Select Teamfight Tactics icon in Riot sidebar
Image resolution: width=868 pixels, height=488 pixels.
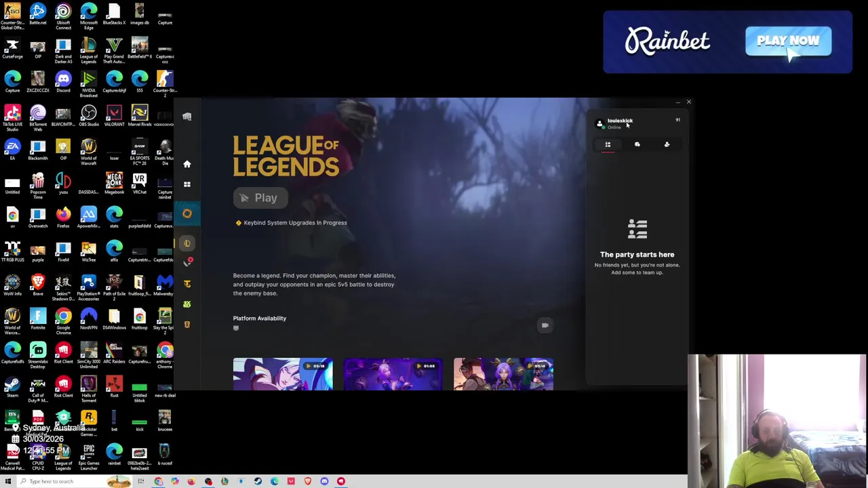187,283
